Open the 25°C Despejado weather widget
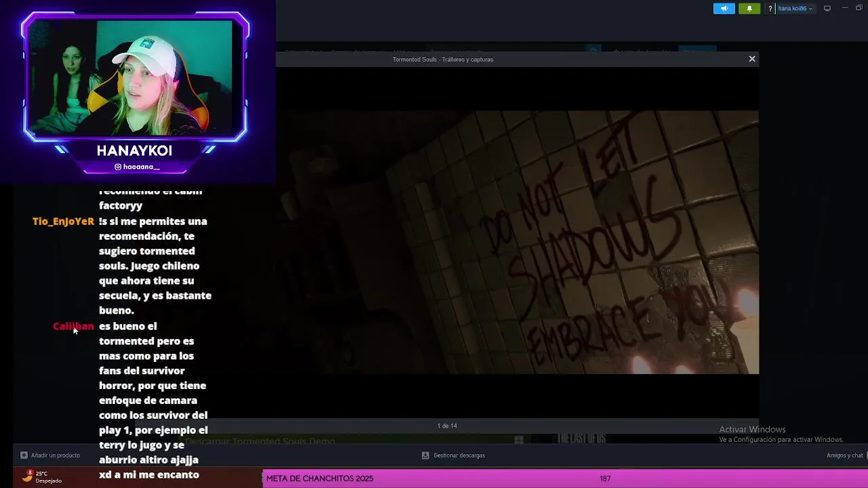 click(x=41, y=477)
